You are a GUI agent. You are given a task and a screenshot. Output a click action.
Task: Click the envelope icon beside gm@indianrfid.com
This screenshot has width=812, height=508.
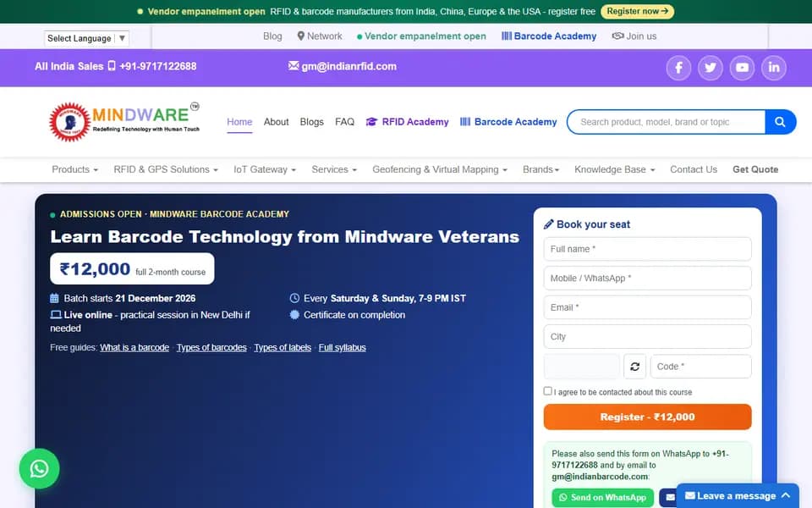(x=294, y=66)
